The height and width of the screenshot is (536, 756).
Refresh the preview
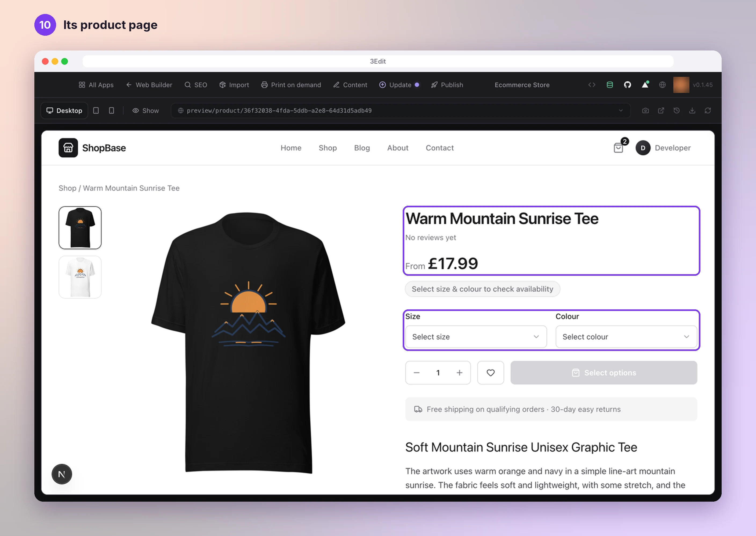708,111
